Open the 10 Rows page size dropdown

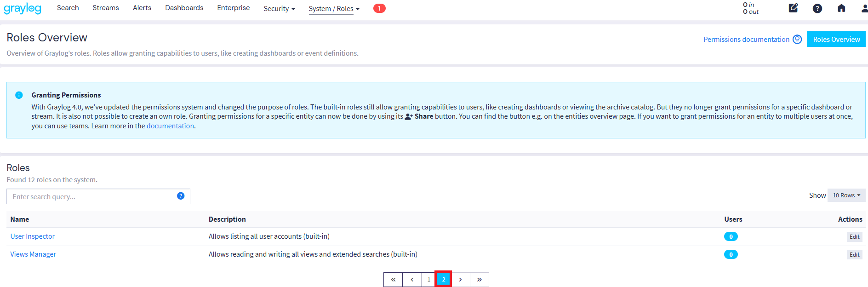(x=846, y=195)
